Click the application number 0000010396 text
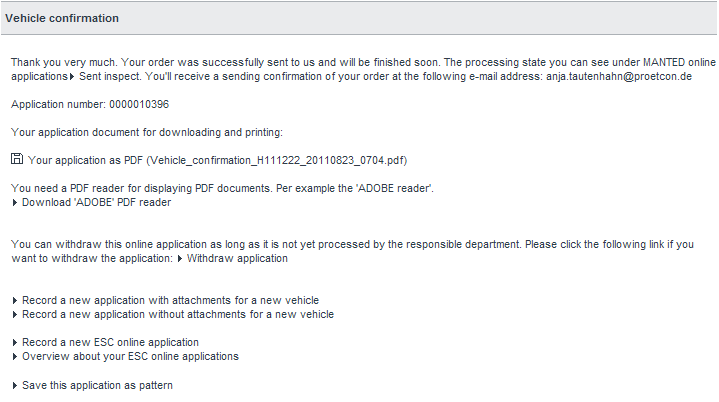Screen dimensions: 719x402 (x=139, y=105)
